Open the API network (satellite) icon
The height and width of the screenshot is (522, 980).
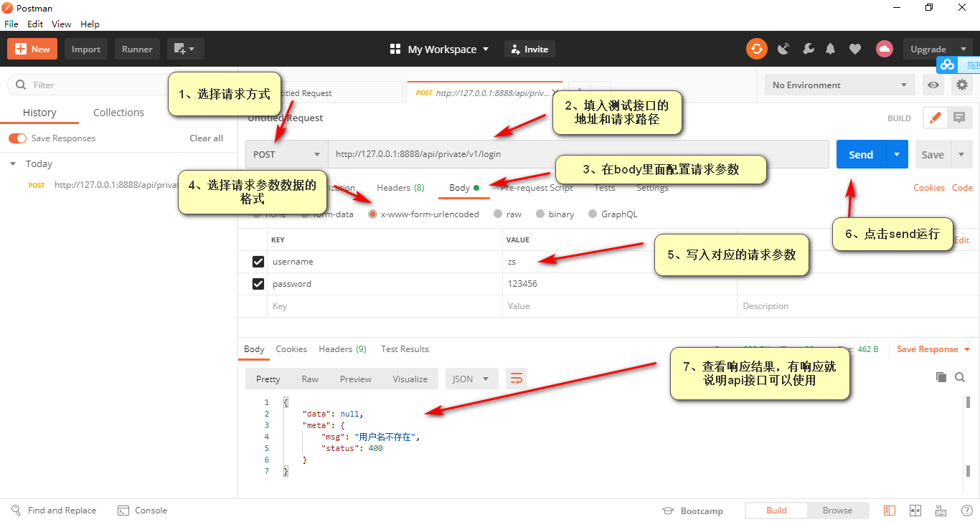click(783, 49)
